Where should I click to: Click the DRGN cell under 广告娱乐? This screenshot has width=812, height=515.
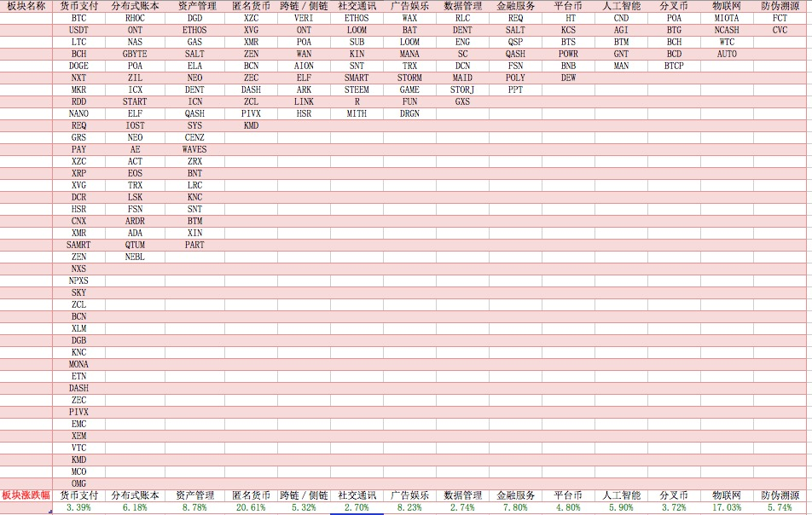click(x=409, y=113)
